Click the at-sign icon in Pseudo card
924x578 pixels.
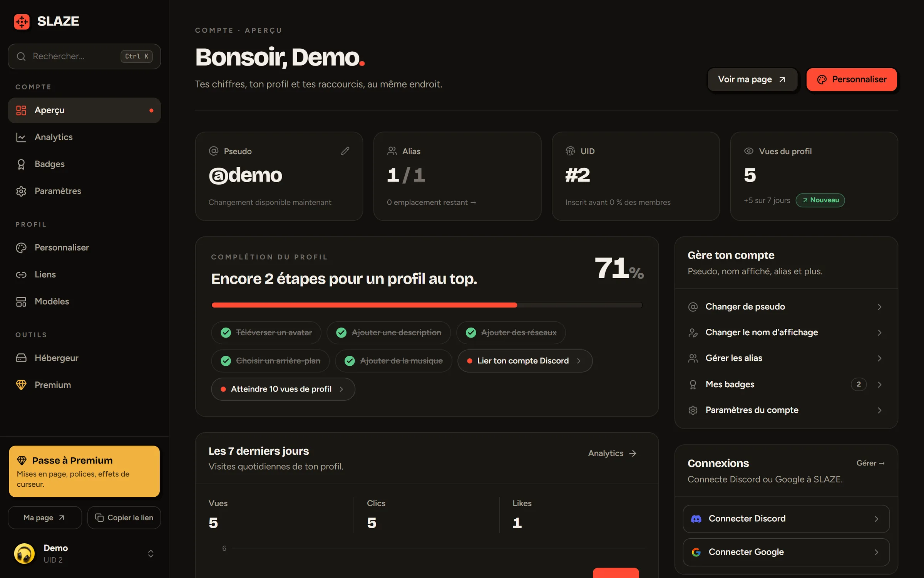pos(214,151)
